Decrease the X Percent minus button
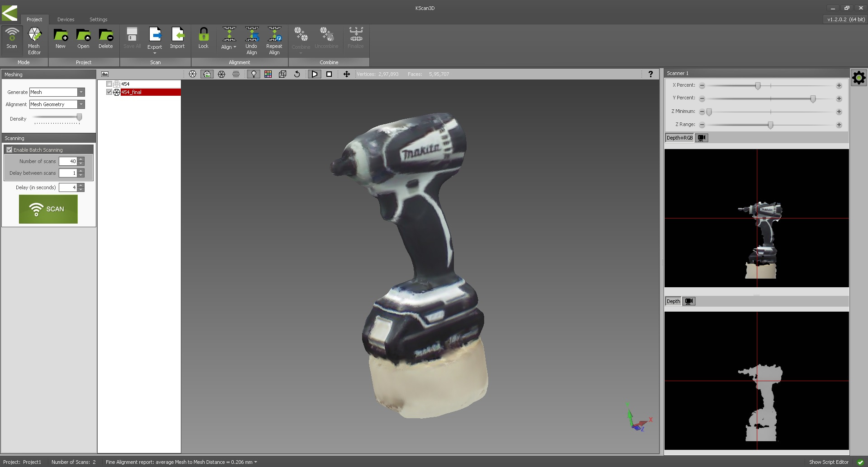The image size is (868, 467). (x=702, y=85)
